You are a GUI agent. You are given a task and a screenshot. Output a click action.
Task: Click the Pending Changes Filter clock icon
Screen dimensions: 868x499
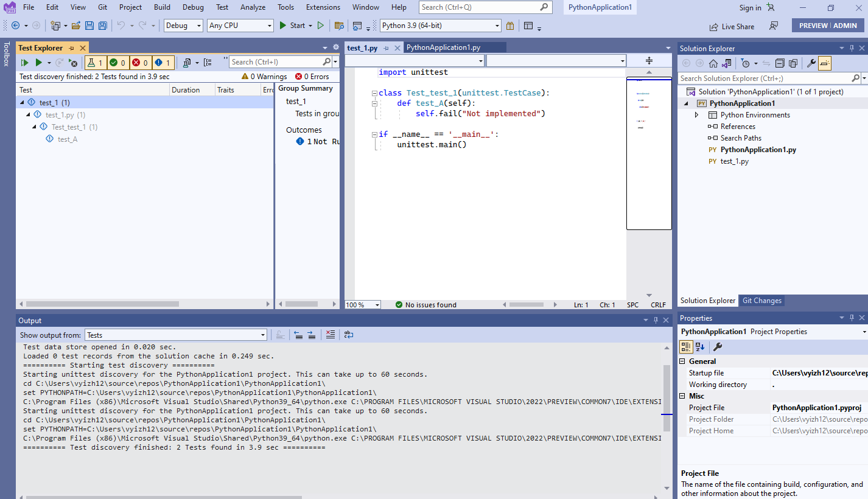click(746, 63)
